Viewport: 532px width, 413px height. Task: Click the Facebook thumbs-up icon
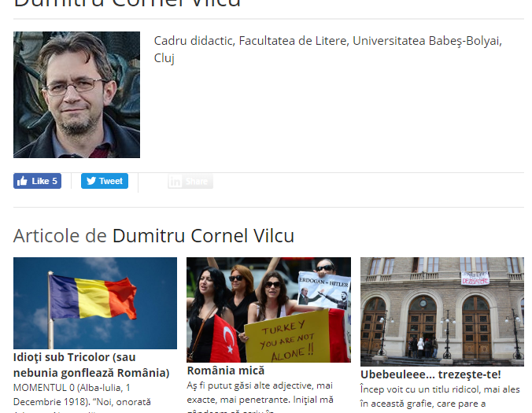(22, 181)
